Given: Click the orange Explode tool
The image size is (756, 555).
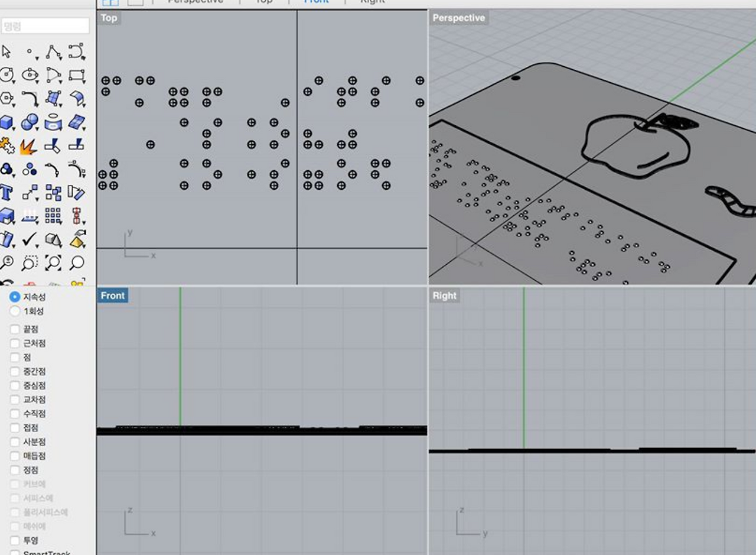Looking at the screenshot, I should click(x=28, y=145).
